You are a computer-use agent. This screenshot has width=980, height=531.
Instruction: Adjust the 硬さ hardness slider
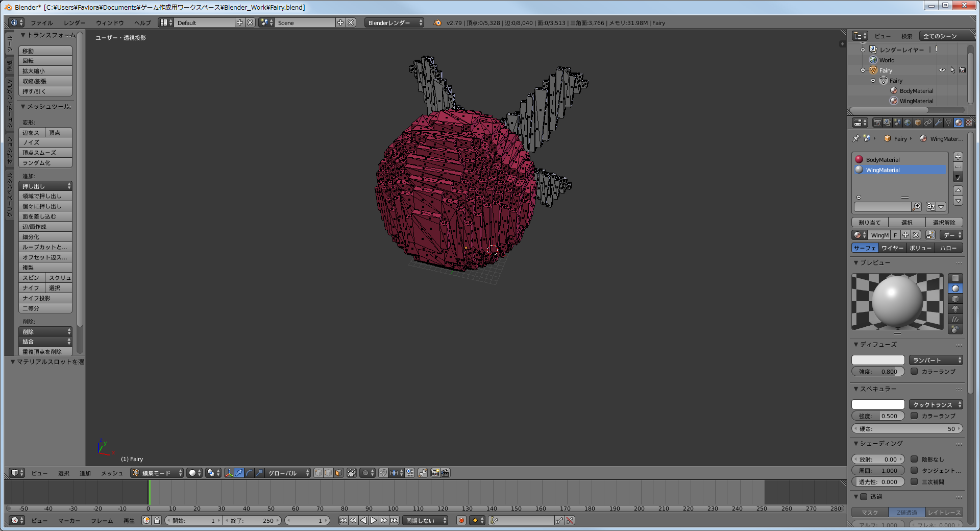(x=907, y=428)
